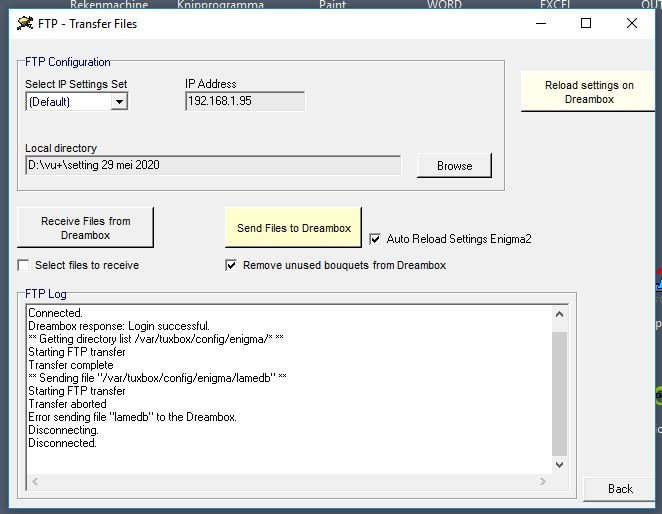Click FTP Log scroll down arrow
This screenshot has width=662, height=514.
point(559,465)
